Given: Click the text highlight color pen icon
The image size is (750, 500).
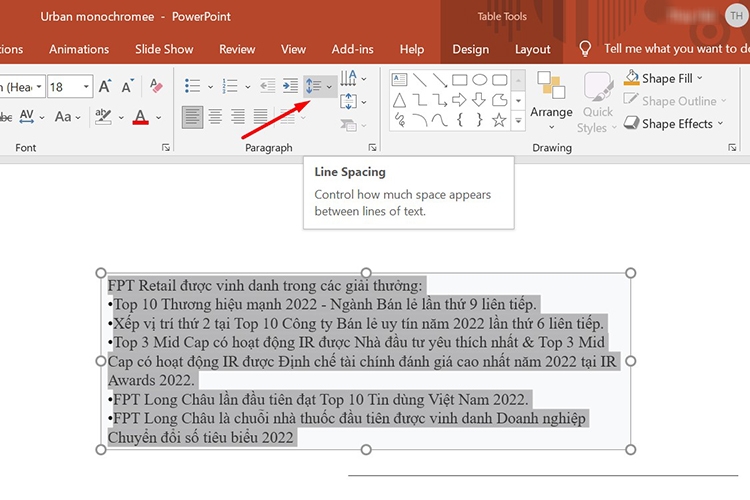Looking at the screenshot, I should [103, 117].
